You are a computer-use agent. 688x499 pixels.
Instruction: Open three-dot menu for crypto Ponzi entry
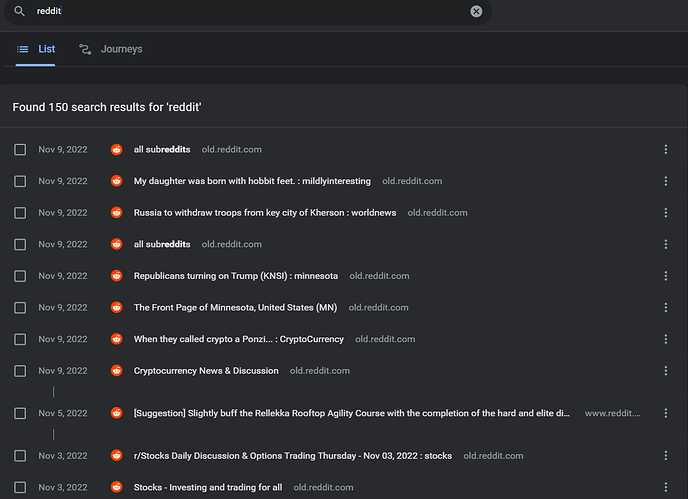[666, 339]
